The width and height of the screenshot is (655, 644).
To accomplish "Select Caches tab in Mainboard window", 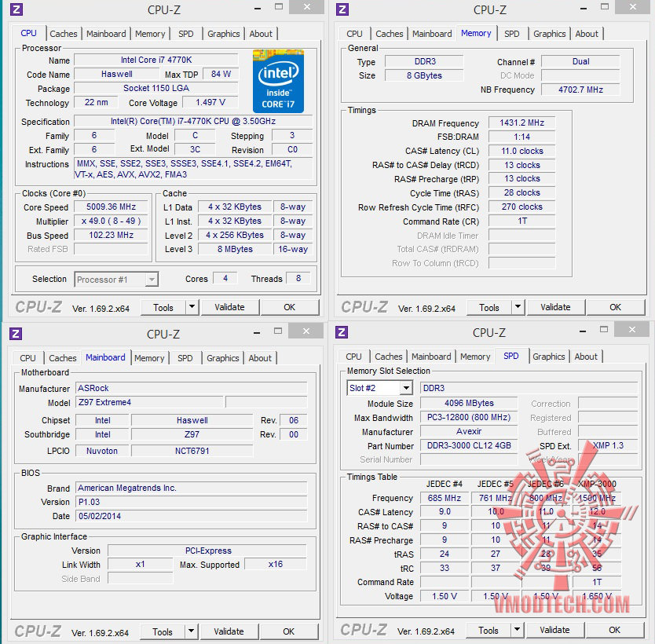I will coord(63,358).
